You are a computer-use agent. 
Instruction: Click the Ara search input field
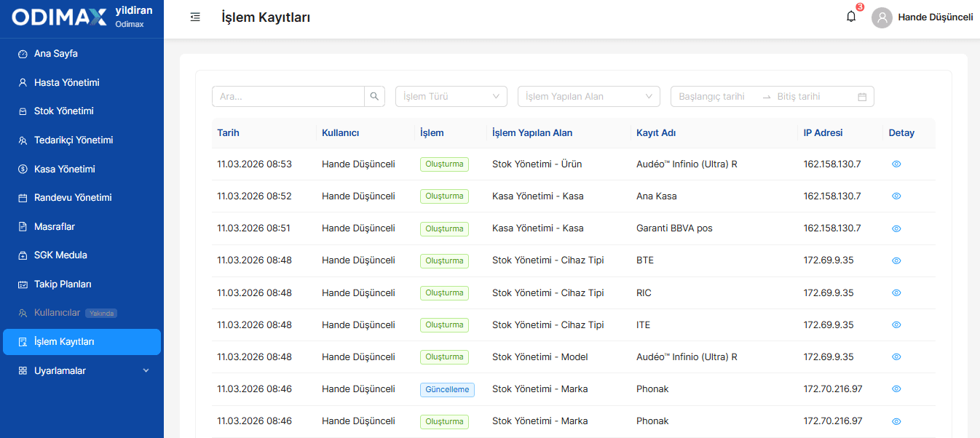pos(288,96)
